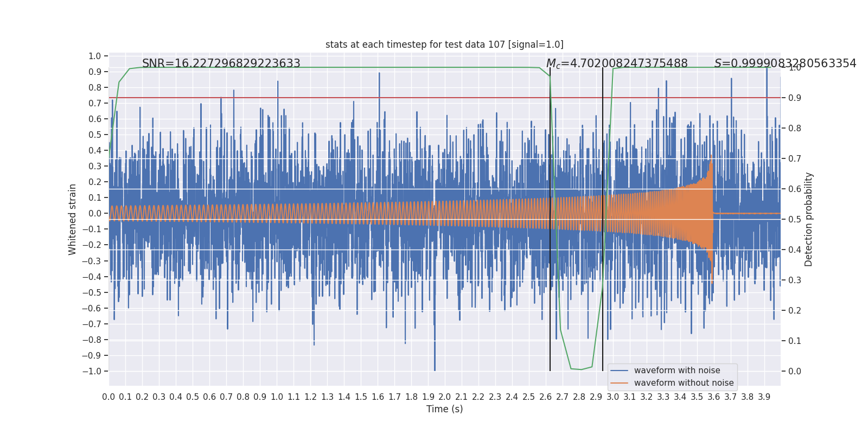Screen dimensions: 868x434
Task: Select the −0.5 Whitened strain tick label
Action: 92,293
